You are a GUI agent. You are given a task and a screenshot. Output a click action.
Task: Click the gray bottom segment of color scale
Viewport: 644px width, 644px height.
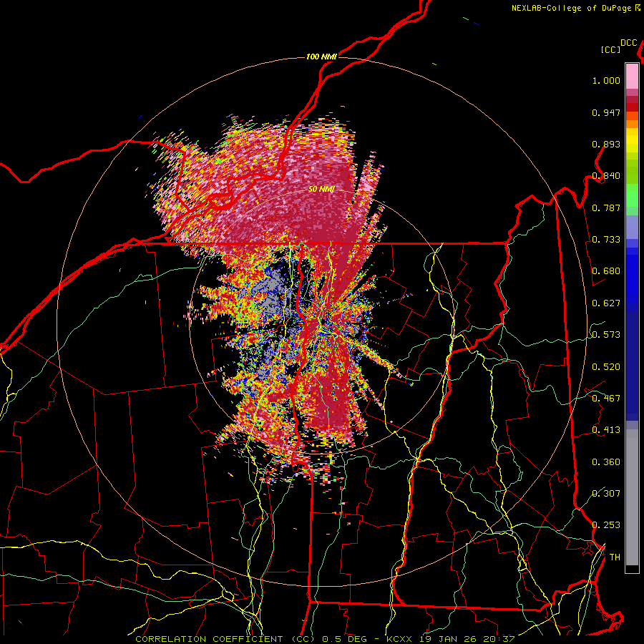[x=632, y=497]
